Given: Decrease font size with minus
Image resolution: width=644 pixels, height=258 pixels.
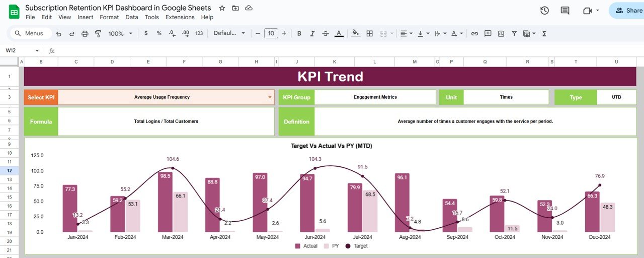Looking at the screenshot, I should tap(258, 33).
